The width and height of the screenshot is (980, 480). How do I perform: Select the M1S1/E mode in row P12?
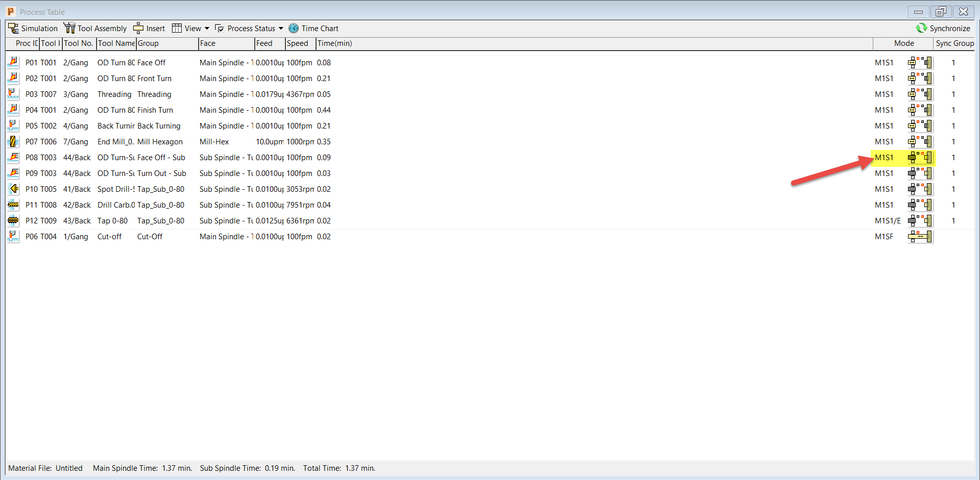click(x=888, y=220)
